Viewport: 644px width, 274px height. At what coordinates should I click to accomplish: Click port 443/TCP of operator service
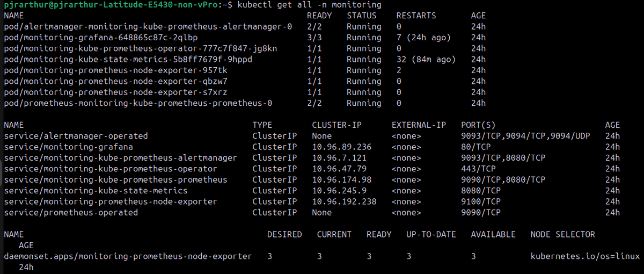tap(479, 169)
